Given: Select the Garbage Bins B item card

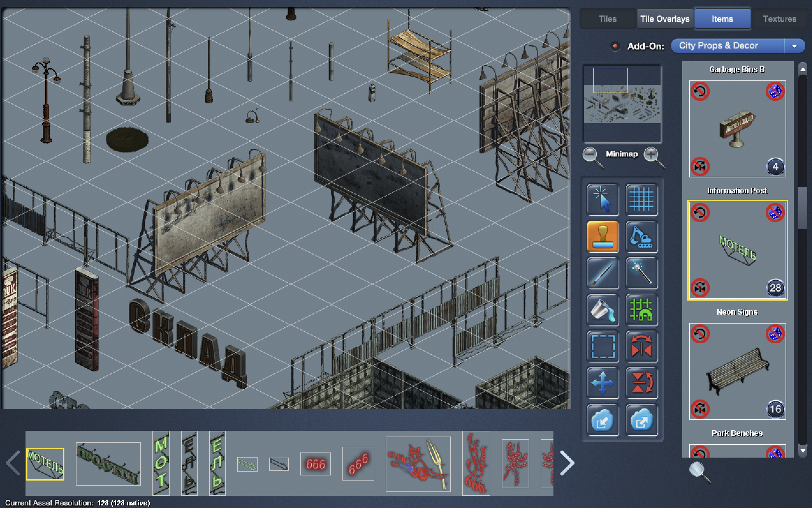Looking at the screenshot, I should (x=737, y=129).
